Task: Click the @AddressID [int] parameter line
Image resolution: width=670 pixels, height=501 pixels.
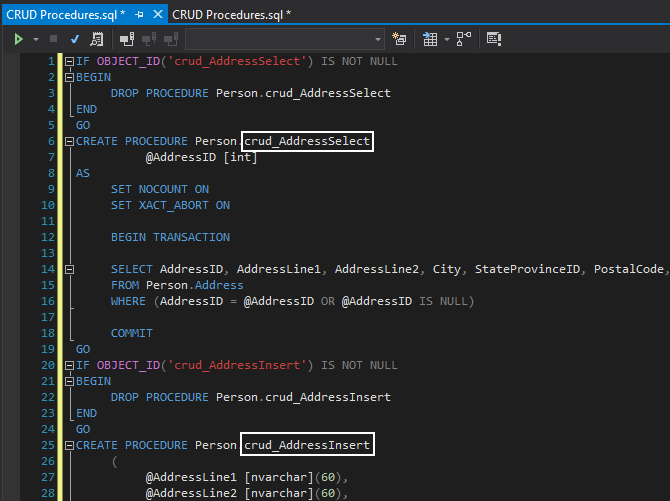Action: pyautogui.click(x=201, y=157)
